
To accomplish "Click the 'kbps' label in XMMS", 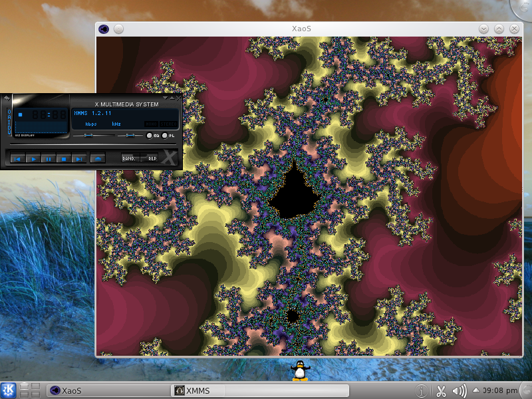I will click(91, 124).
